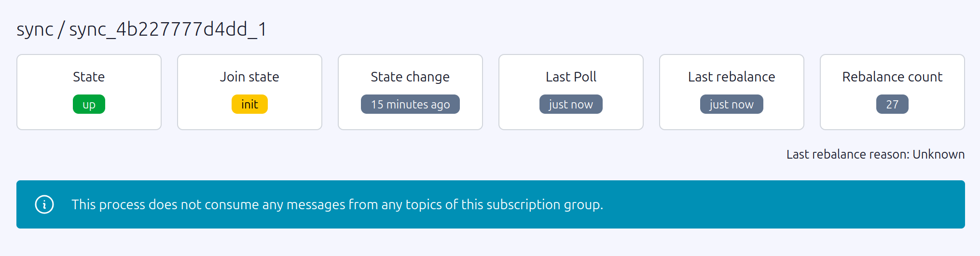This screenshot has width=980, height=256.
Task: Click the yellow 'init' join state badge
Action: (249, 104)
